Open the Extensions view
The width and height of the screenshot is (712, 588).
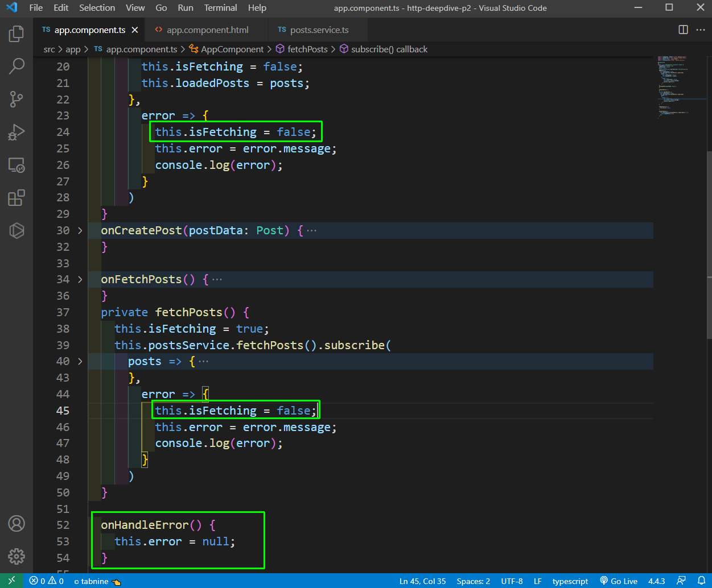tap(17, 198)
